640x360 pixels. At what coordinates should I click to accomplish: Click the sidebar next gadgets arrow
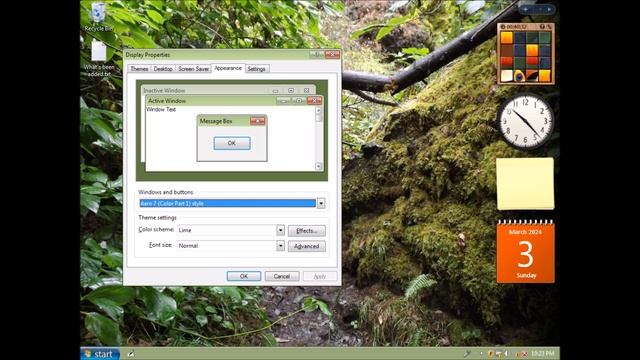(549, 9)
